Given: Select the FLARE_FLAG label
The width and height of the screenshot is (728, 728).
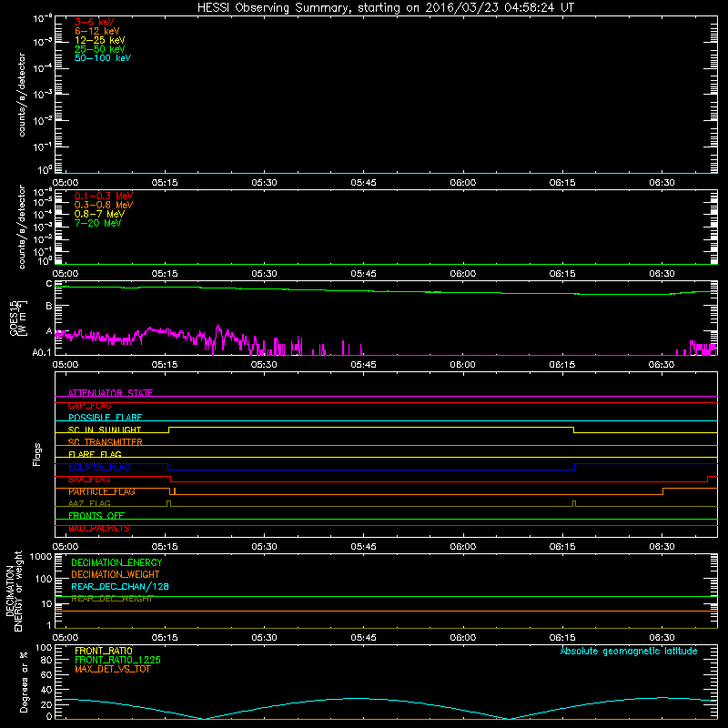Looking at the screenshot, I should [95, 454].
